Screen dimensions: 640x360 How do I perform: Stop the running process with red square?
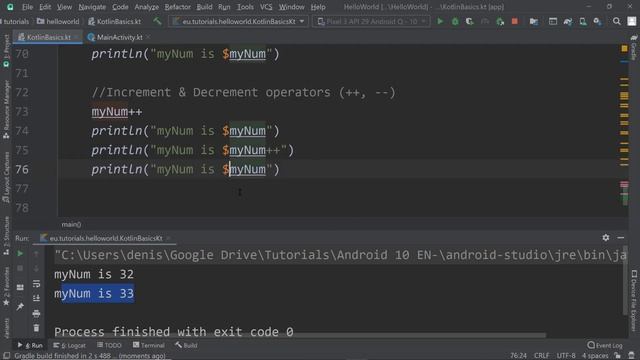click(x=515, y=21)
